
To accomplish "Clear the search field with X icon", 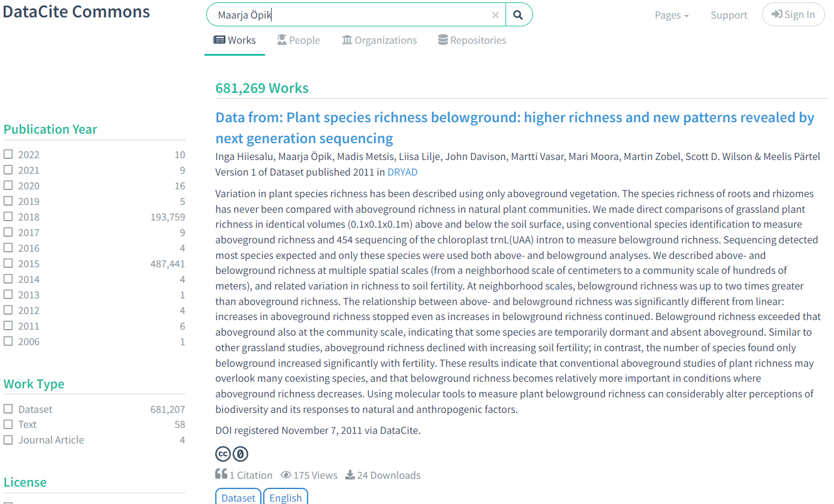I will coord(495,15).
